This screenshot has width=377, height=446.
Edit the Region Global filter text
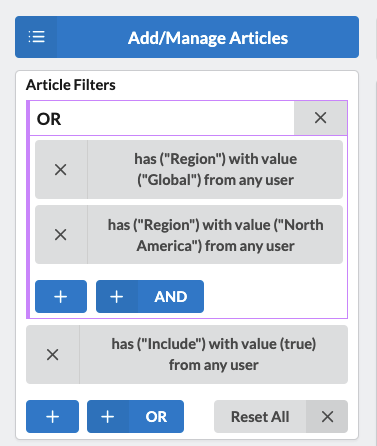point(215,170)
